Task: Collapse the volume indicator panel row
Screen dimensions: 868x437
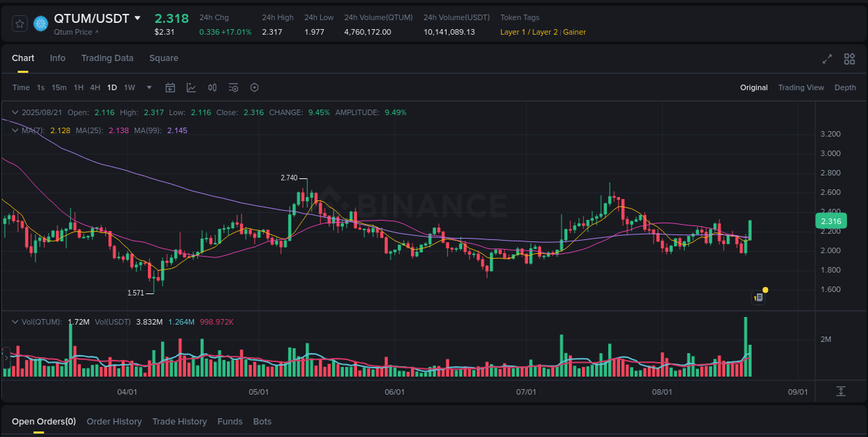Action: (15, 321)
